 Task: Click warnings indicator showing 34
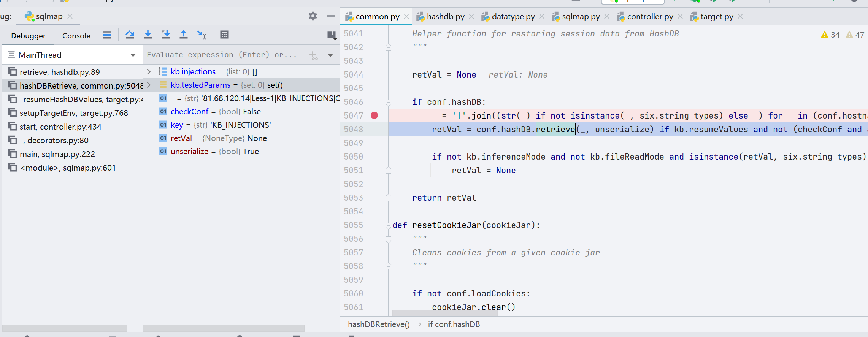830,35
